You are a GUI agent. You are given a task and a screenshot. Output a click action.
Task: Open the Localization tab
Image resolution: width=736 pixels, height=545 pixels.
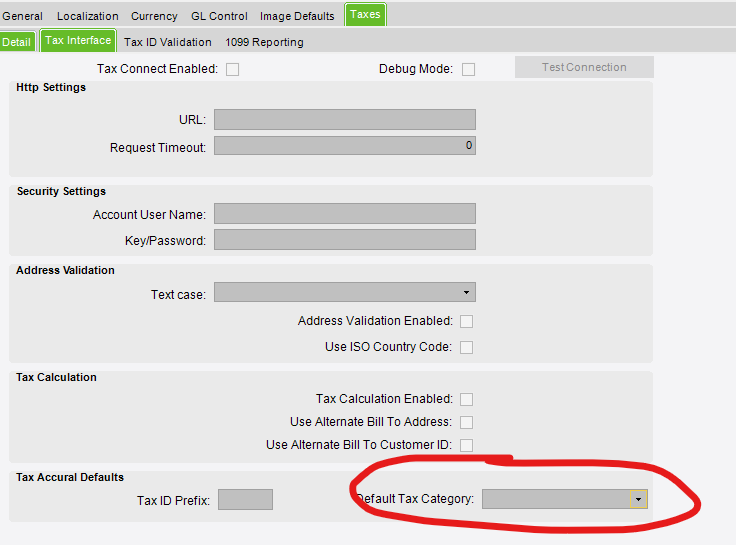click(88, 16)
